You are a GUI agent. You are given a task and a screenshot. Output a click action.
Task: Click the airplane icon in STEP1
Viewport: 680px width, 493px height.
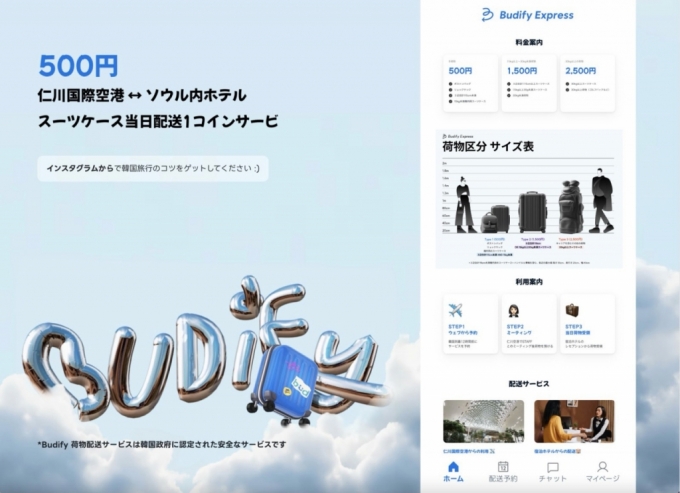tap(455, 310)
